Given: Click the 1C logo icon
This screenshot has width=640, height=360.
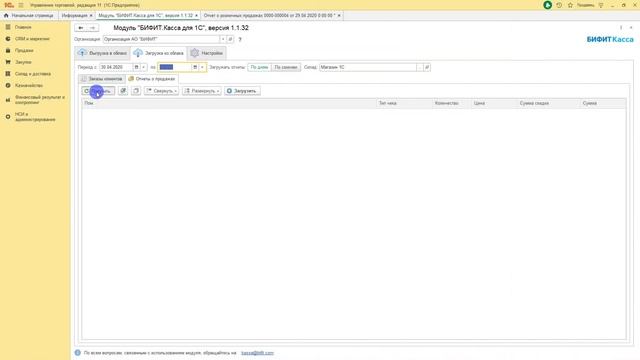Looking at the screenshot, I should tap(9, 5).
